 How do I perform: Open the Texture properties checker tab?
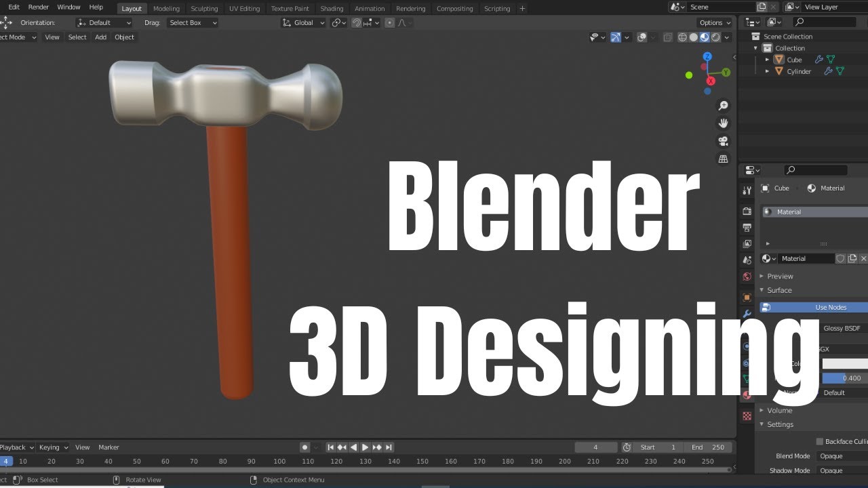click(747, 415)
